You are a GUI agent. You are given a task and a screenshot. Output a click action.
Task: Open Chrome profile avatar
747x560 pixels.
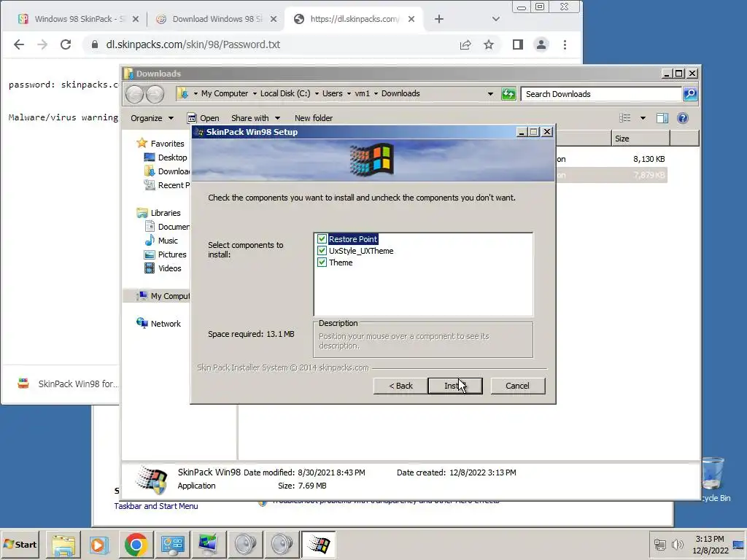coord(541,44)
